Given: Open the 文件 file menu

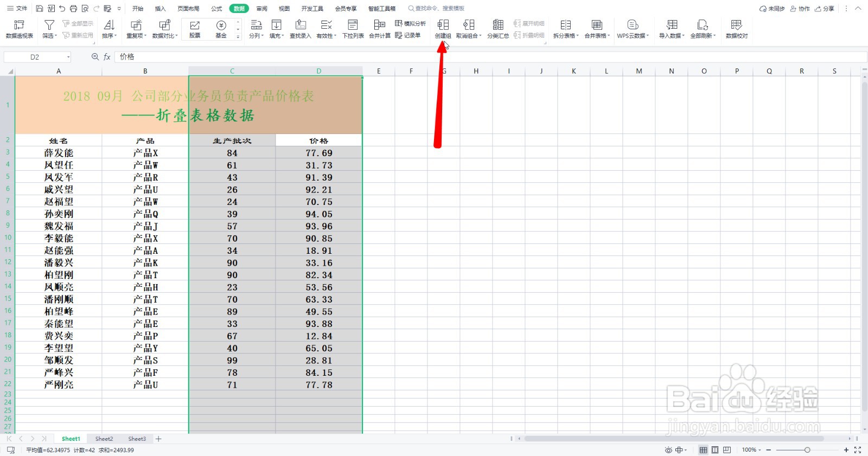Looking at the screenshot, I should point(17,9).
